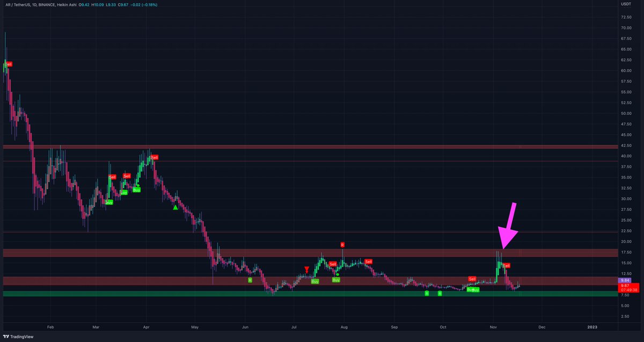Select a green S marker below the September candles
The height and width of the screenshot is (342, 644).
click(x=427, y=294)
